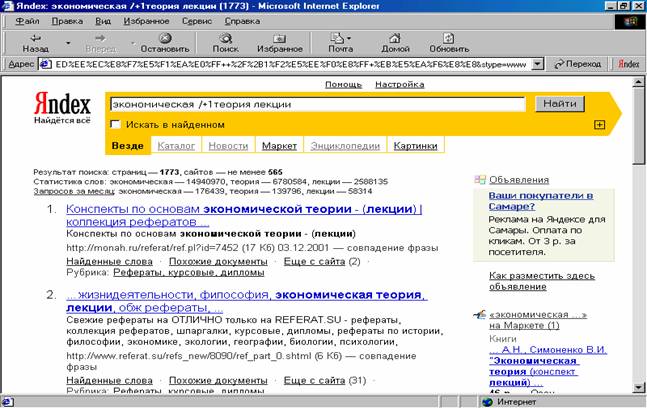Click the IE icon in the title bar
This screenshot has height=408, width=647.
click(x=7, y=6)
